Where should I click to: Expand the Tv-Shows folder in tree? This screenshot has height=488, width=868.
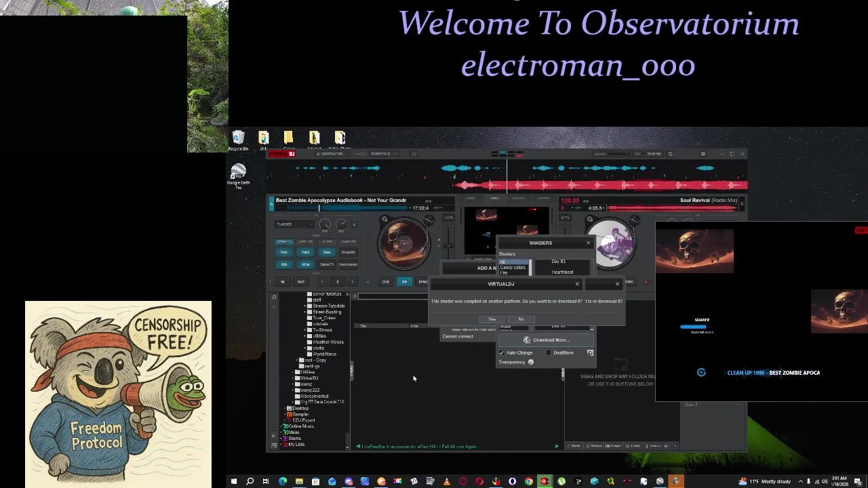point(306,330)
